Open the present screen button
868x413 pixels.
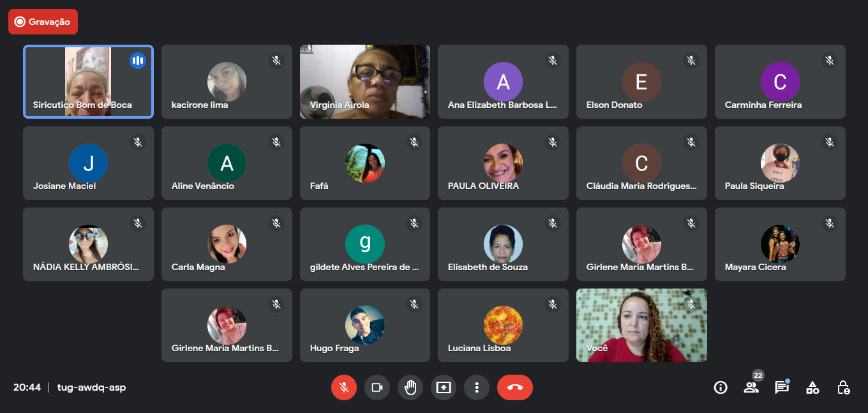coord(444,387)
